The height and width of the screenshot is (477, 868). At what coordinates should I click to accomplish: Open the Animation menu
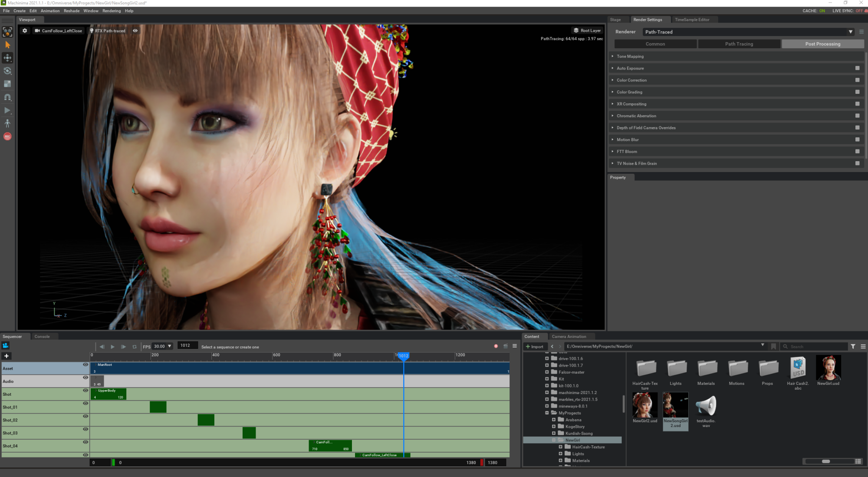coord(50,11)
